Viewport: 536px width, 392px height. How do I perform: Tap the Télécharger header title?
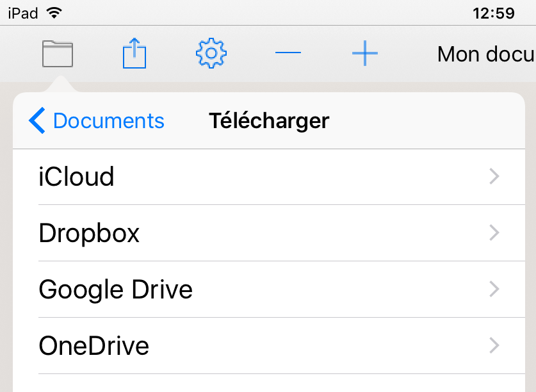pos(269,121)
